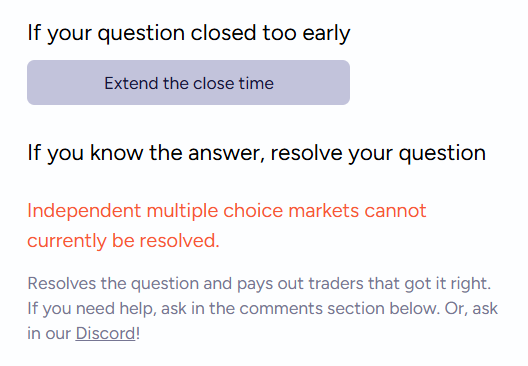Click the words 'in our' before the Discord link
The width and height of the screenshot is (528, 366).
click(x=49, y=334)
